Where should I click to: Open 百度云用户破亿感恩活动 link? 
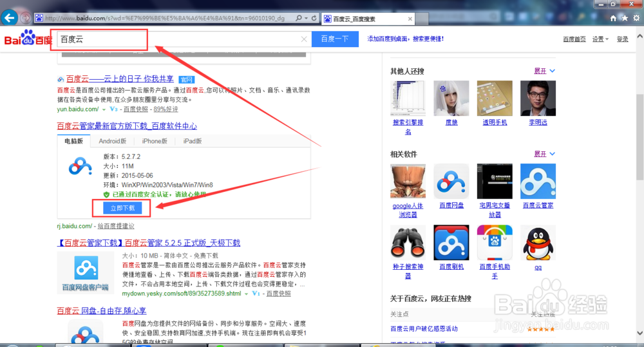(424, 328)
